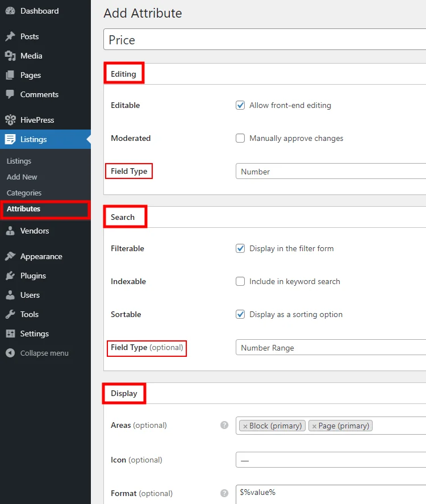The height and width of the screenshot is (504, 426).
Task: Enable Include in keyword search
Action: click(x=240, y=281)
